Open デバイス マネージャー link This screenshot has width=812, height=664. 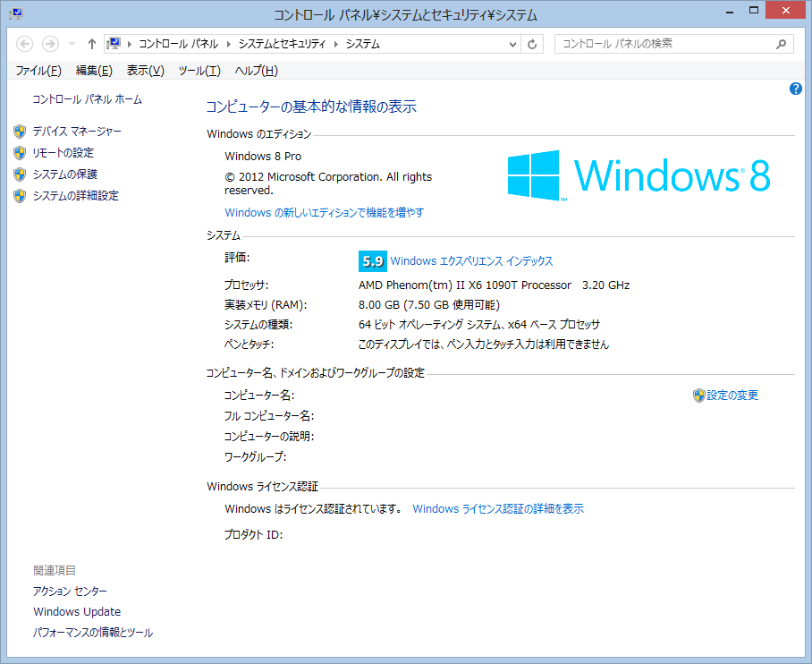click(x=77, y=132)
